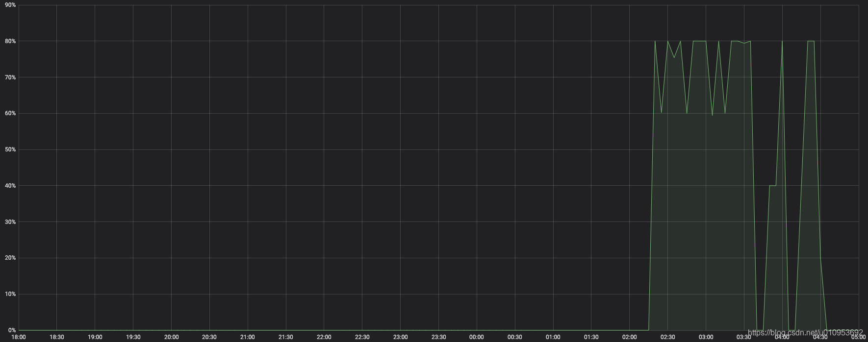Click the 00:30 time label

pyautogui.click(x=515, y=337)
